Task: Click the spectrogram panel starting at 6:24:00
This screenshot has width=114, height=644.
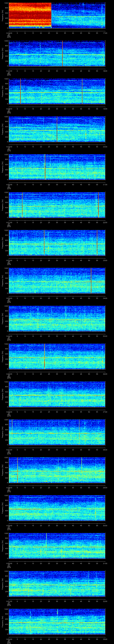Action: [57, 318]
